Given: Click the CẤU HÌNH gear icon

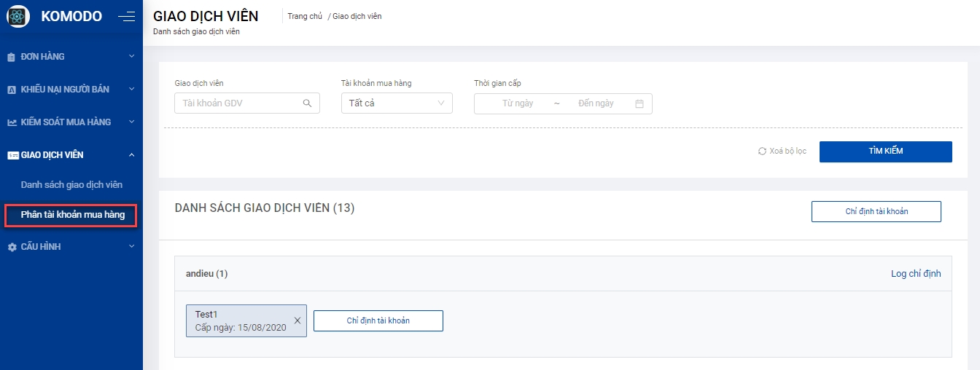Looking at the screenshot, I should [x=12, y=247].
